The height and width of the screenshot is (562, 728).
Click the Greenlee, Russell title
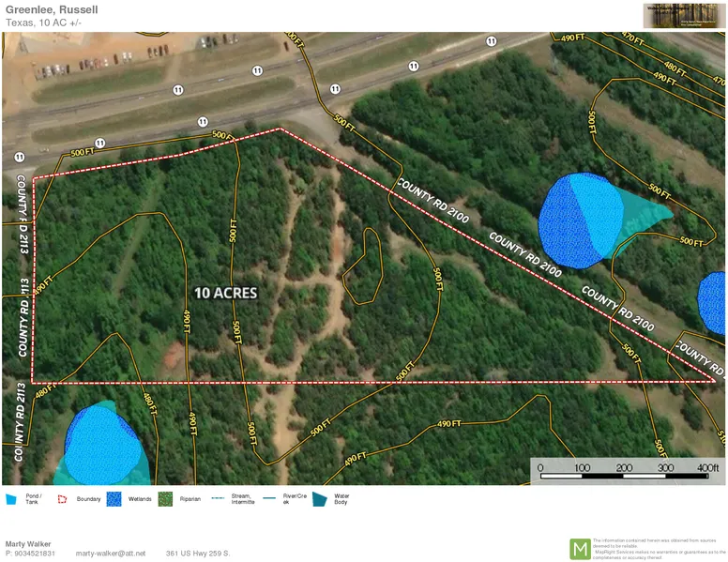52,9
